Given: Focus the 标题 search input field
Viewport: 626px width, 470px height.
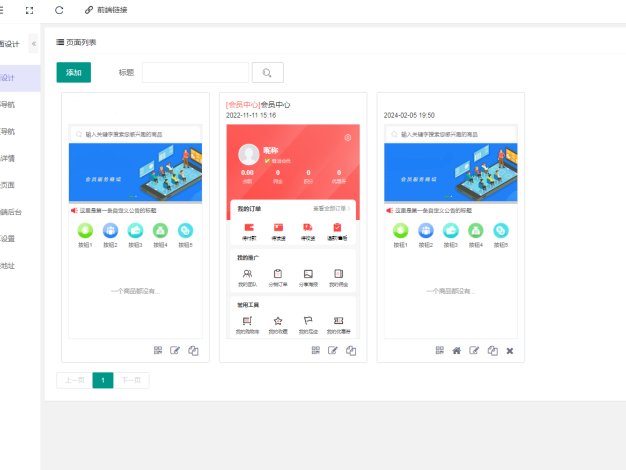Looking at the screenshot, I should (195, 72).
